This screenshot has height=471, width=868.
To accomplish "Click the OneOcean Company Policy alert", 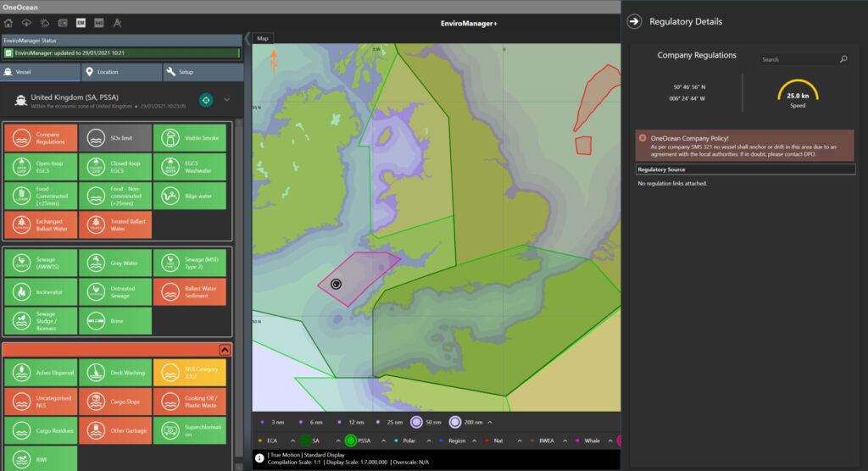I will tap(744, 146).
